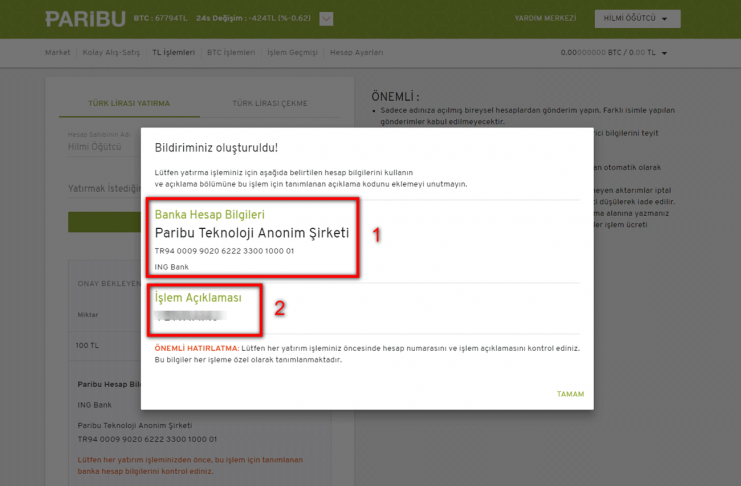Open Hesap Ayarları menu item

356,52
